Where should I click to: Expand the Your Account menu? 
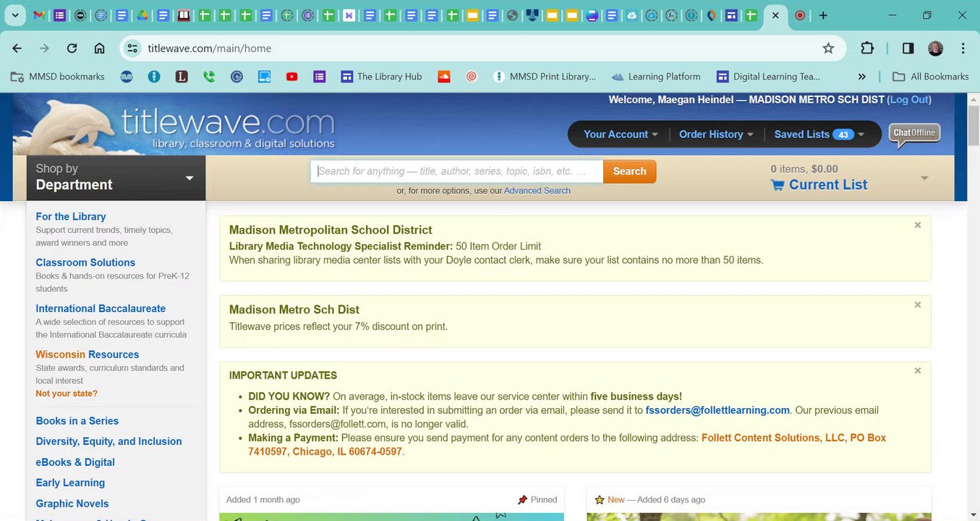point(621,135)
